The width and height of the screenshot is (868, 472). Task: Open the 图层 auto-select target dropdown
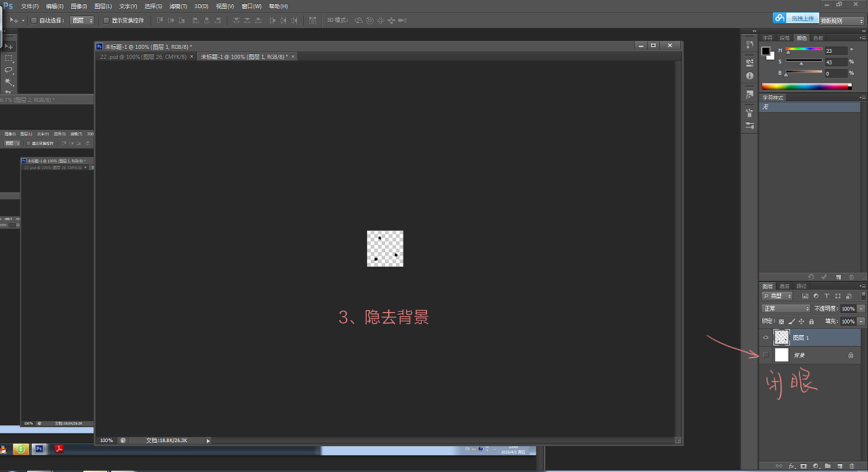(82, 20)
